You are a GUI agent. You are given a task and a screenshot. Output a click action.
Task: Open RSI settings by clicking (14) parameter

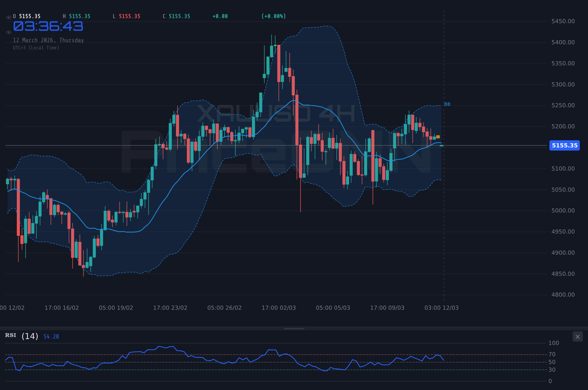point(30,336)
